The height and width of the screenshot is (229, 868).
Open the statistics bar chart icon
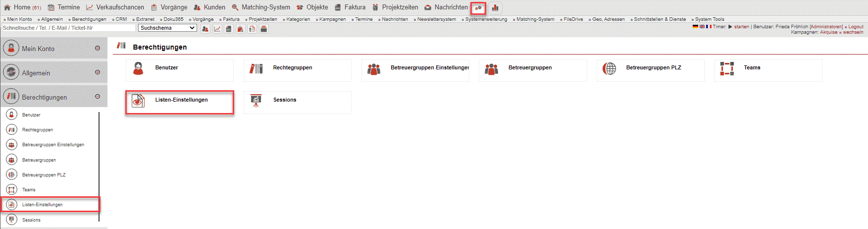point(495,8)
